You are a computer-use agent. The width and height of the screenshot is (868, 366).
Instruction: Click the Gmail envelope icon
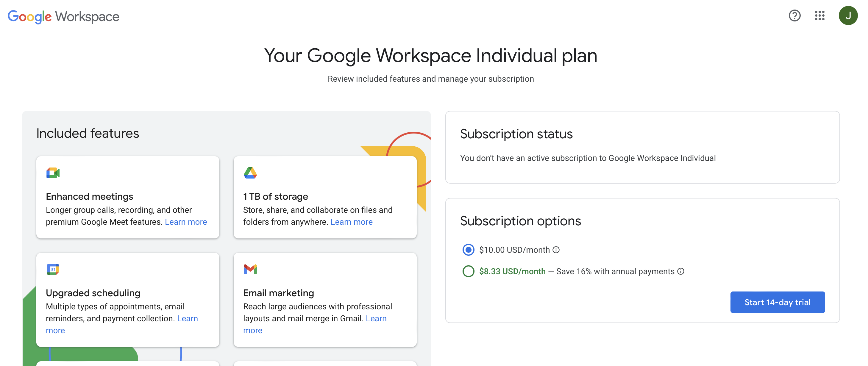click(x=250, y=269)
